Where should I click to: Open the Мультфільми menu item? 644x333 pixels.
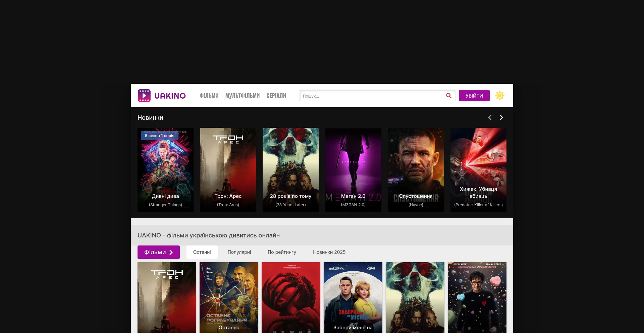tap(242, 96)
